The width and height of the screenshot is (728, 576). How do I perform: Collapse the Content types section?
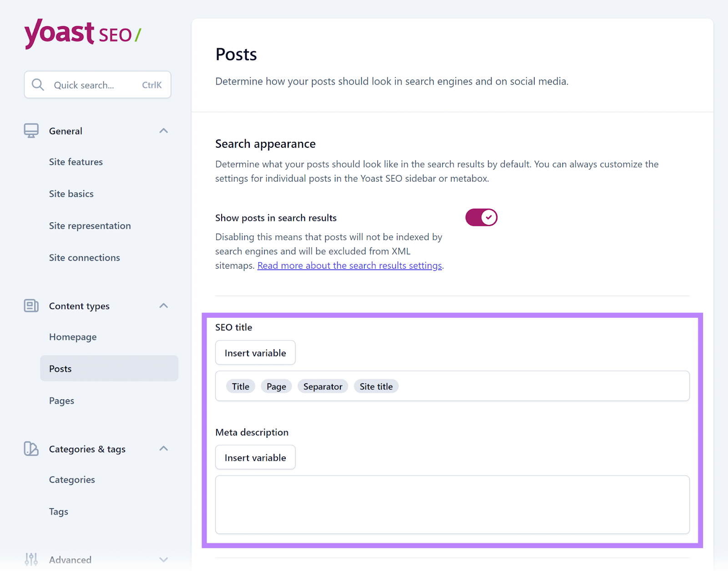coord(163,306)
